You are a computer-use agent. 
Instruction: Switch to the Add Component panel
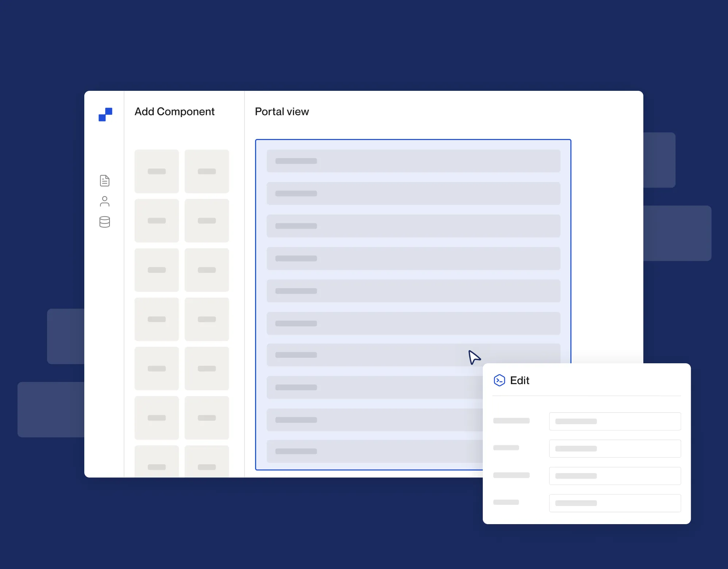pos(174,111)
